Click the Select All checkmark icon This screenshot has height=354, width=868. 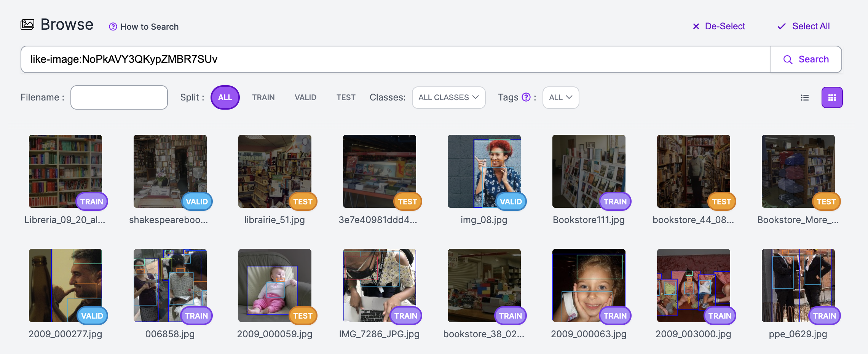tap(781, 26)
